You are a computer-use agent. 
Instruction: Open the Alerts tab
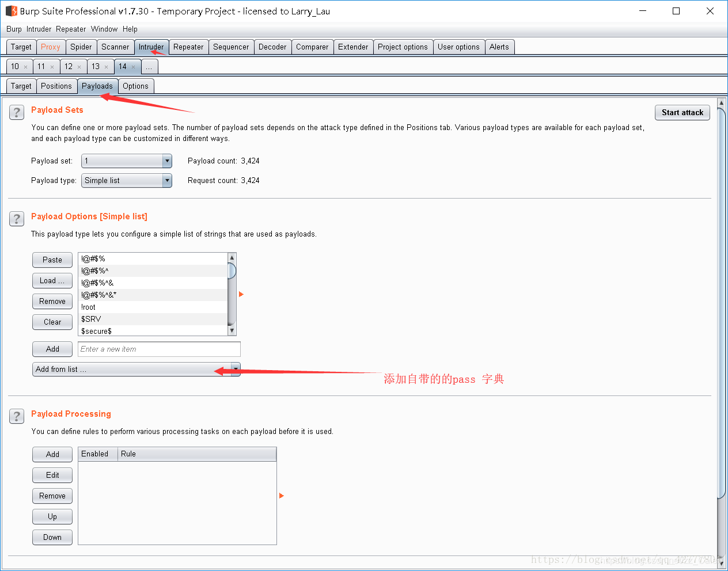tap(499, 47)
